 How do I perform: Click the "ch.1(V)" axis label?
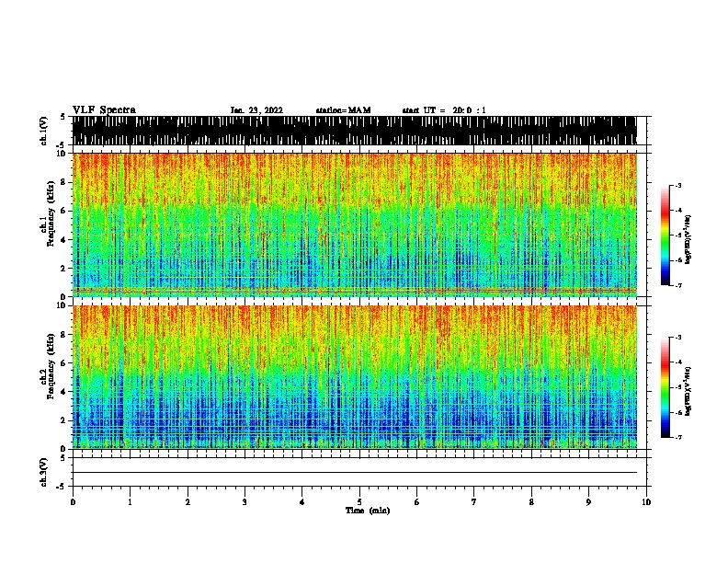click(44, 131)
